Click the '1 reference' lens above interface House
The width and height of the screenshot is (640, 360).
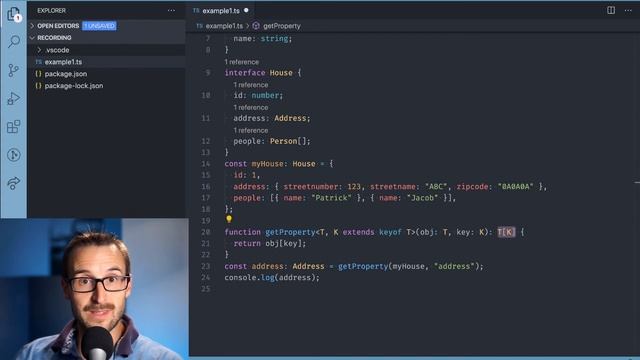tap(242, 62)
